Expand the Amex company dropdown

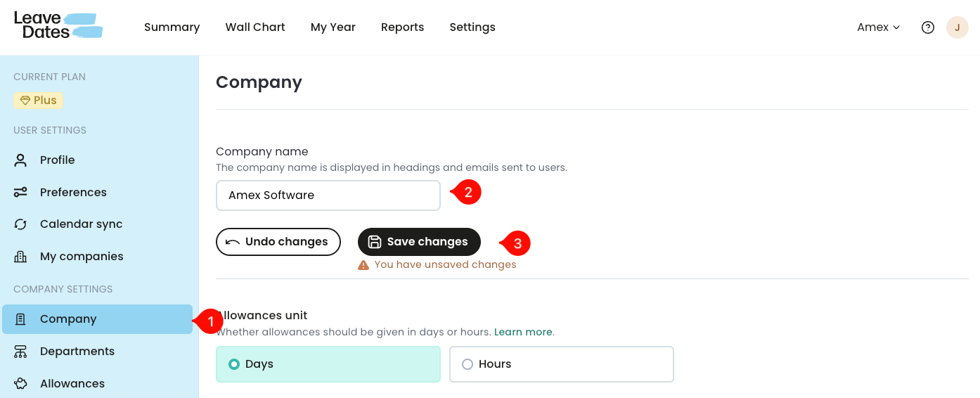point(878,27)
